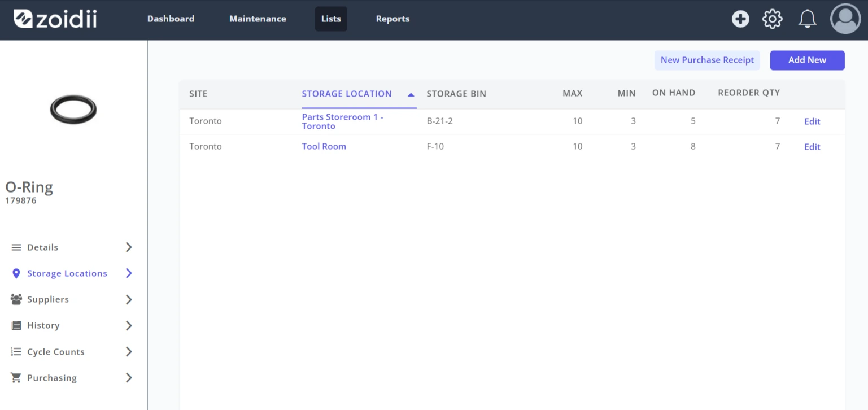
Task: Toggle the Storage Location sort arrow
Action: point(411,95)
